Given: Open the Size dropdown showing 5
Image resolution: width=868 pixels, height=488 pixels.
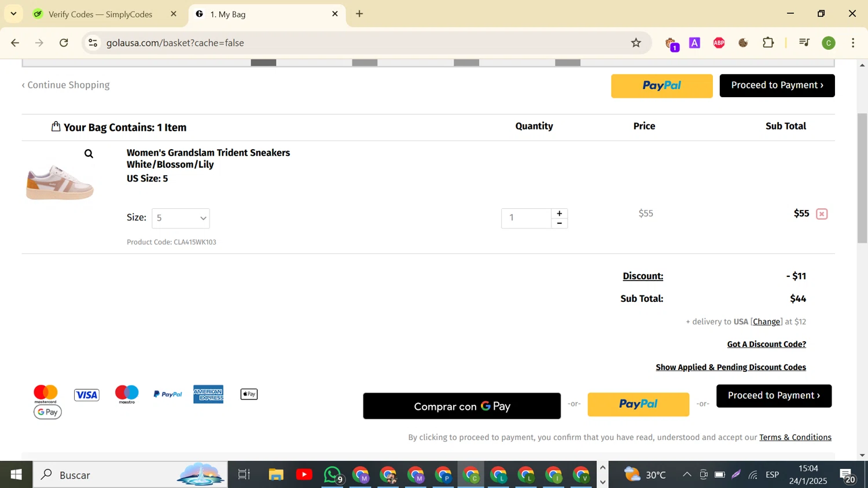Looking at the screenshot, I should click(x=181, y=218).
